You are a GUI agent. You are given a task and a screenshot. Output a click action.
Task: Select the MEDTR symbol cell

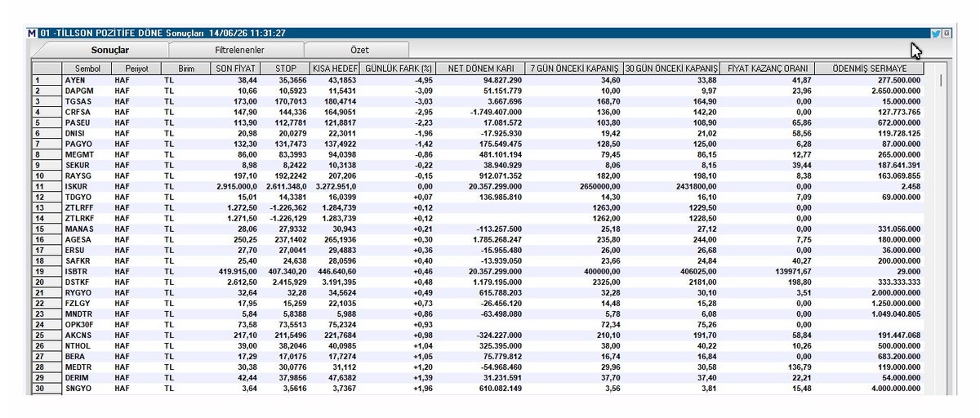coord(87,367)
